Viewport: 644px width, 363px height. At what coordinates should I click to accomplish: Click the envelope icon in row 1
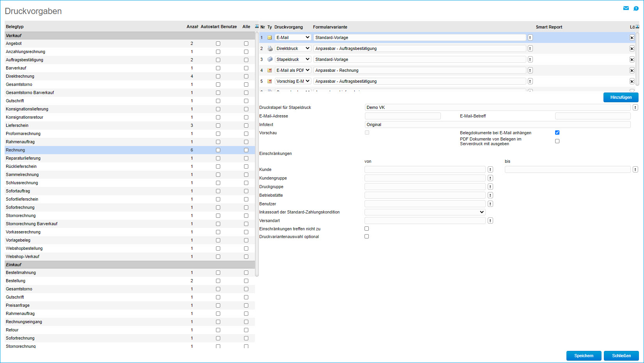[269, 37]
